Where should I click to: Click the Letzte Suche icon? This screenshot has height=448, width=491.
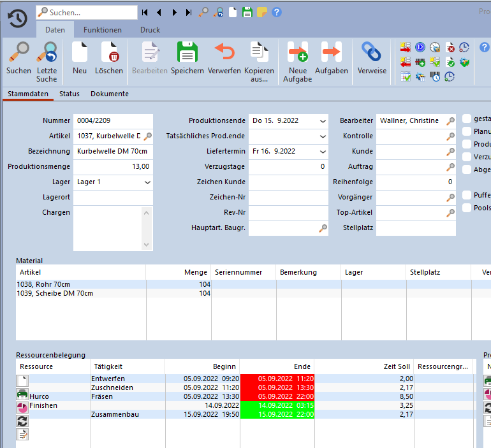pos(47,53)
